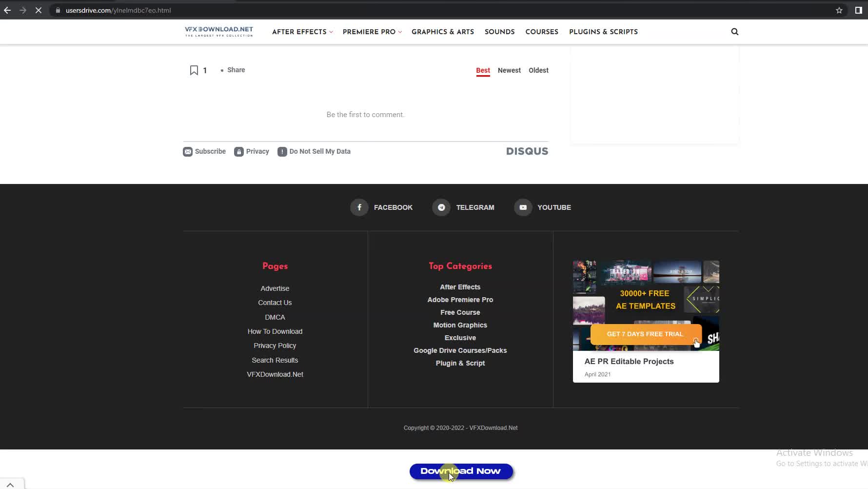
Task: Open How To Download page
Action: pos(275,331)
